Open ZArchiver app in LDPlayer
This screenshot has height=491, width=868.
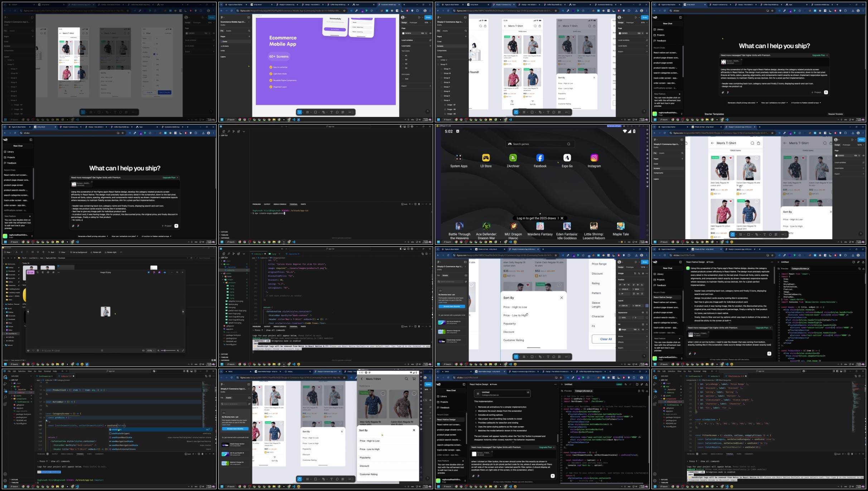click(x=513, y=158)
